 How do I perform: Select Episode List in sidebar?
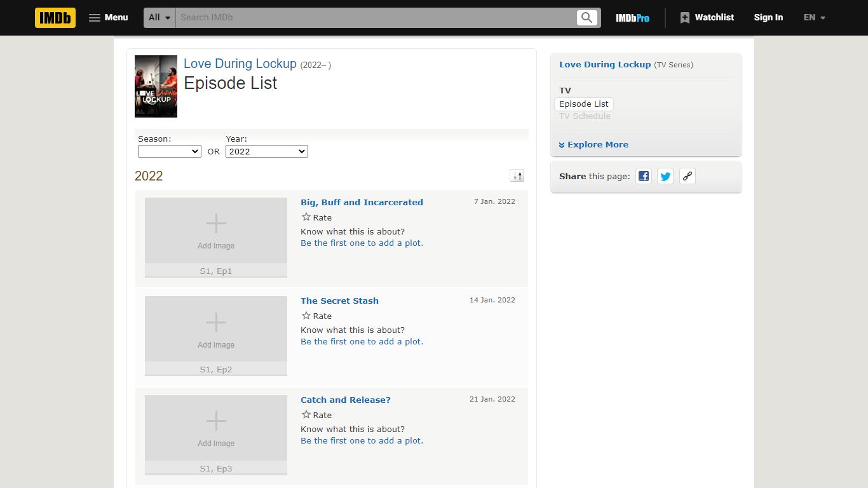(584, 104)
